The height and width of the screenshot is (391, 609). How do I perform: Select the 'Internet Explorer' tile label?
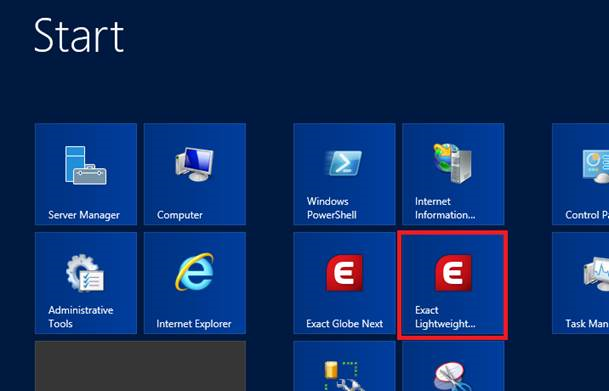point(194,324)
